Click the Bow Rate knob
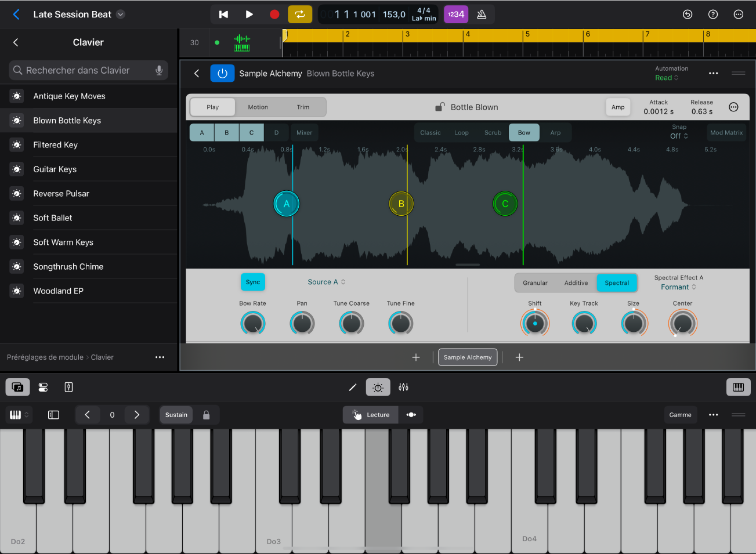 [253, 324]
